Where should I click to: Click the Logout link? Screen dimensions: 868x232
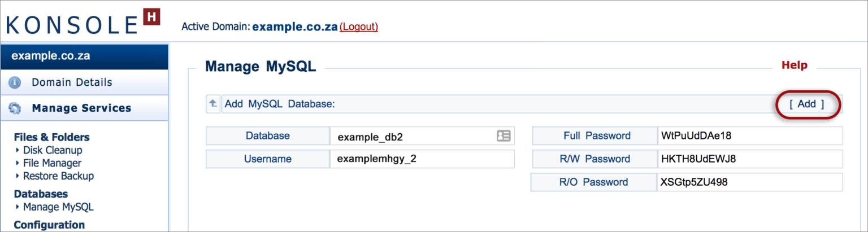[x=359, y=27]
